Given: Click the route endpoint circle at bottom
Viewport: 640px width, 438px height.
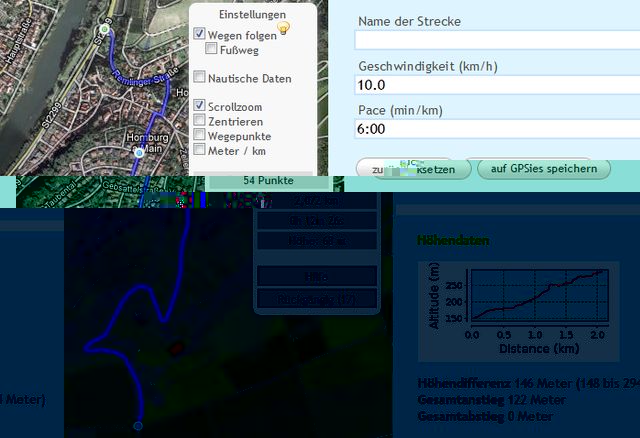Looking at the screenshot, I should point(138,426).
